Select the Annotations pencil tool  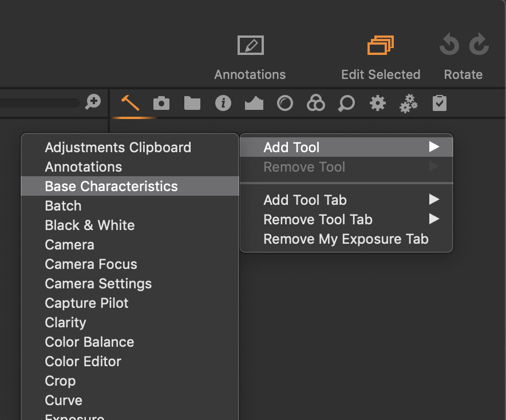click(x=250, y=45)
